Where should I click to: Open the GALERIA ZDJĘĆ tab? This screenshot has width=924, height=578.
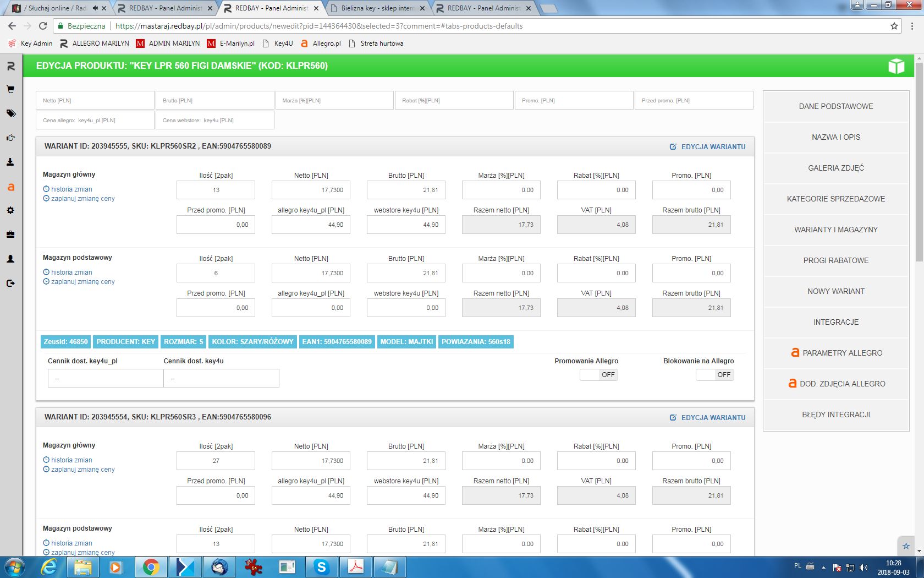coord(835,168)
